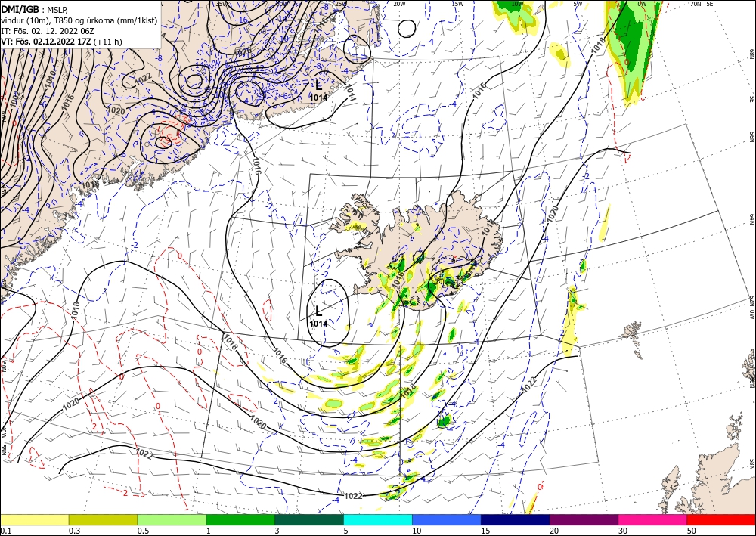Click the "20W" longitude label at top
This screenshot has height=536, width=756.
(398, 4)
